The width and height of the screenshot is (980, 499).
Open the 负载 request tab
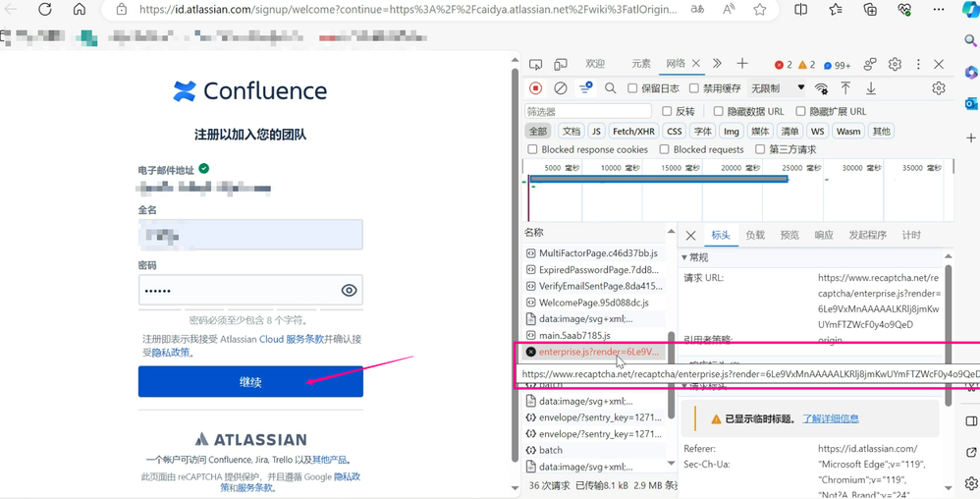pyautogui.click(x=755, y=235)
